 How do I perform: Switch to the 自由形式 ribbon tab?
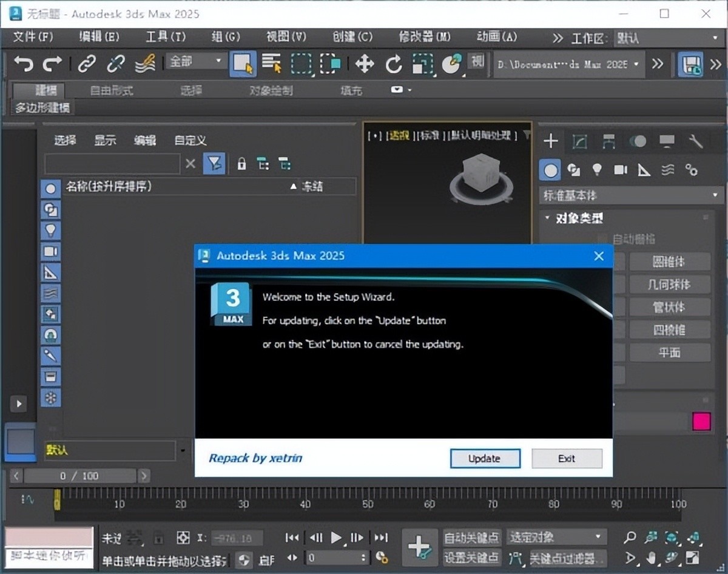112,90
